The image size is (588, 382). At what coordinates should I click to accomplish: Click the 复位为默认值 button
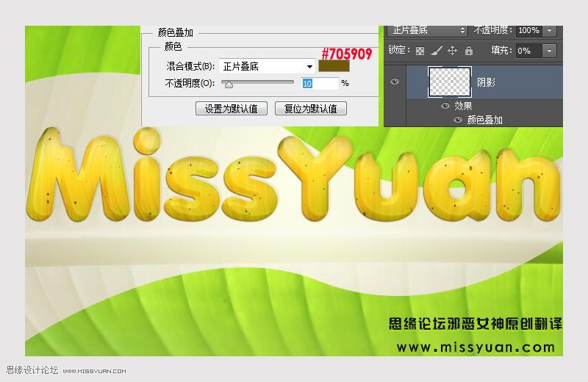click(310, 109)
